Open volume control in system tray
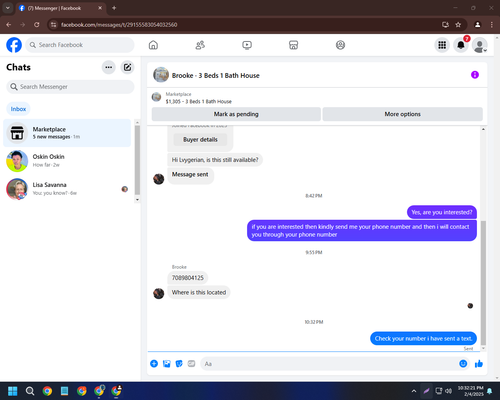Image resolution: width=500 pixels, height=400 pixels. click(449, 391)
